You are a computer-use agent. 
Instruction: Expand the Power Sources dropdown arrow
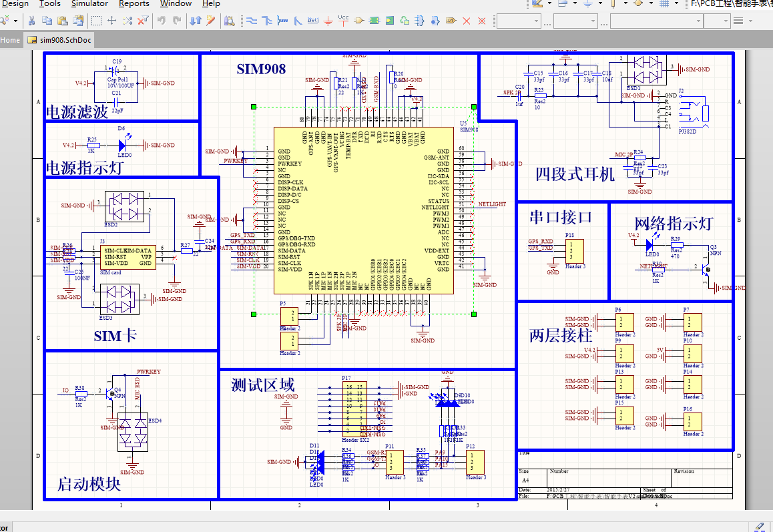tap(600, 3)
